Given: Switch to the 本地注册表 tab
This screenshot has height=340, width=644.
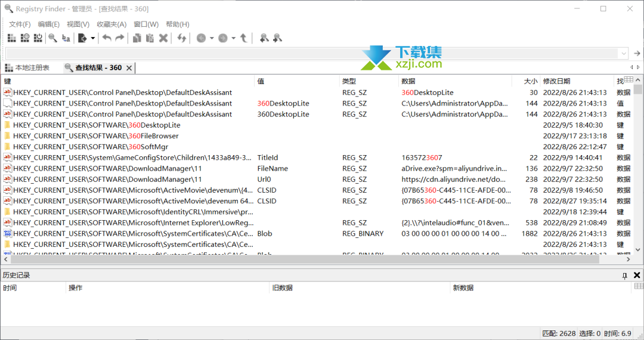Looking at the screenshot, I should pyautogui.click(x=27, y=68).
